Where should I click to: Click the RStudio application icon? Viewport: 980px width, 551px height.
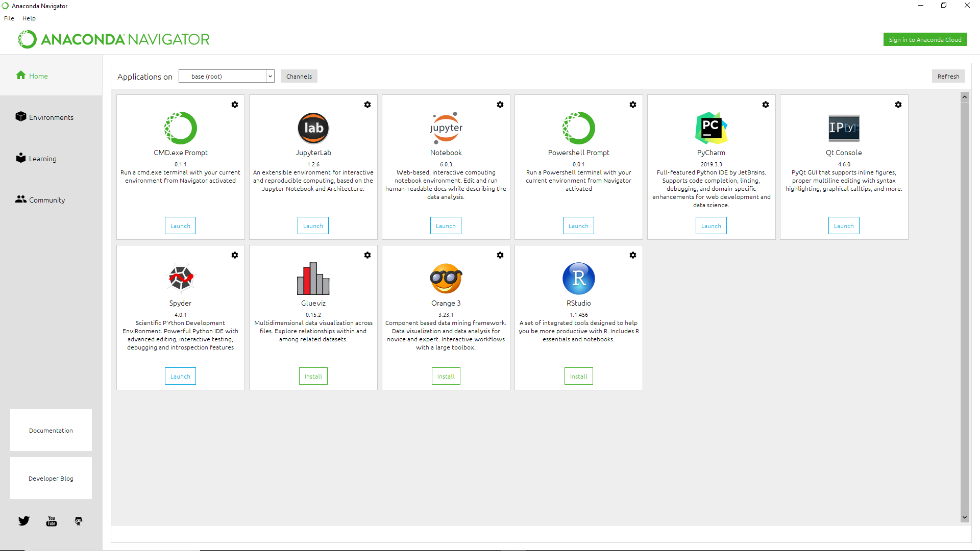pos(578,278)
